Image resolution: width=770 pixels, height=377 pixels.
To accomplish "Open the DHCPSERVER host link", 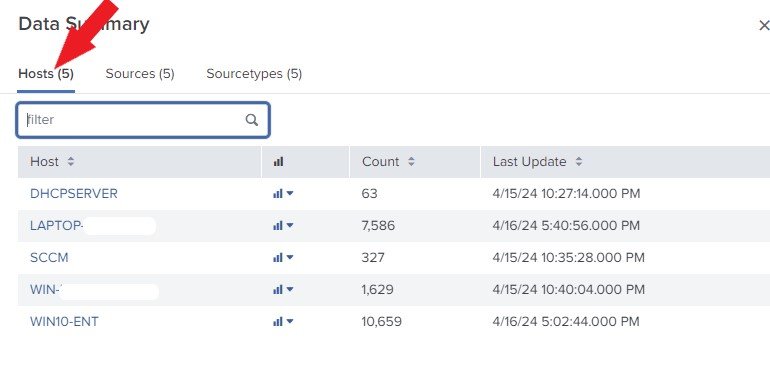I will coord(74,193).
